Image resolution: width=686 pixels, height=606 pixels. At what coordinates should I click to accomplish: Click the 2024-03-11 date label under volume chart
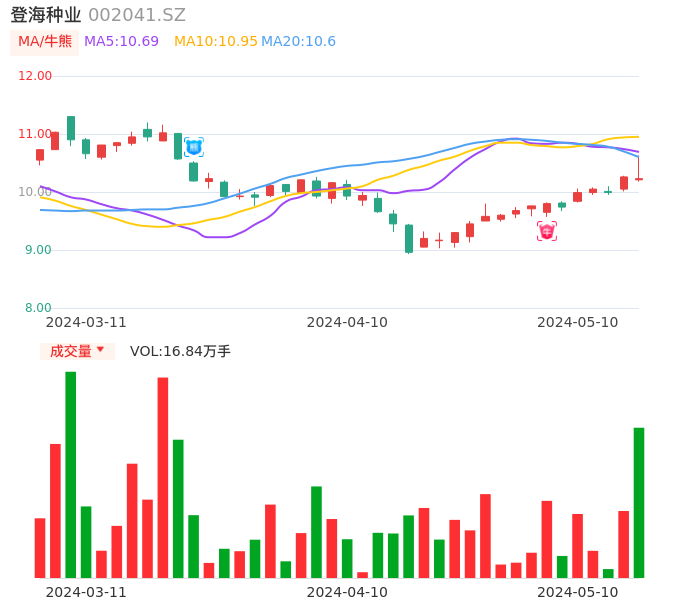(86, 592)
